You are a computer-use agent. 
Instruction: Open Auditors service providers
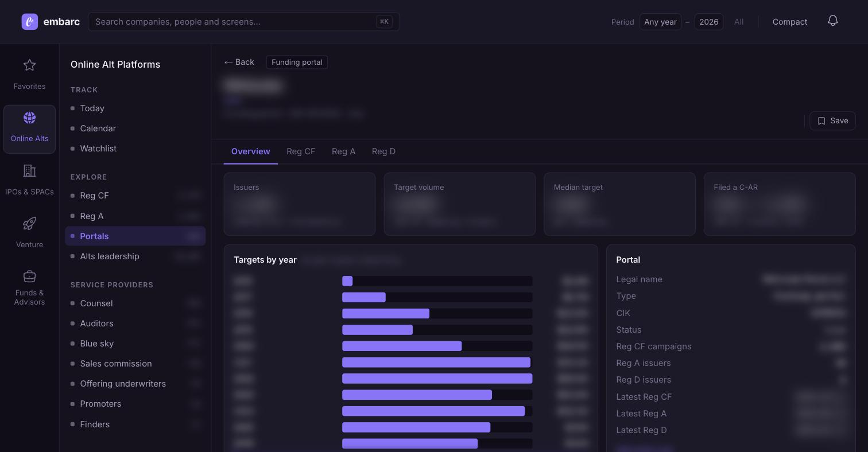135,324
